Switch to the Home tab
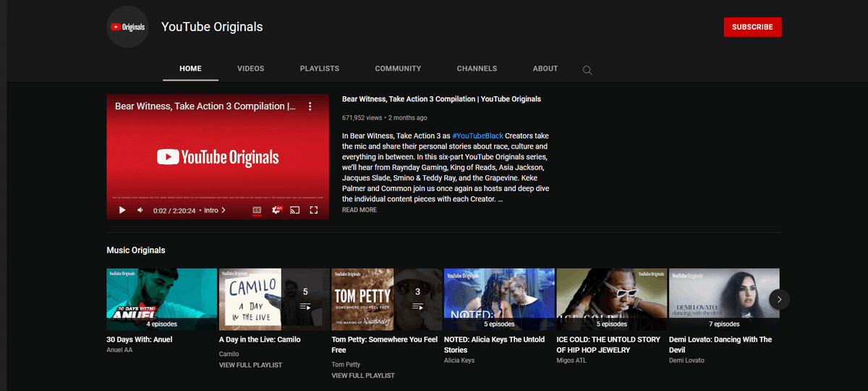This screenshot has width=868, height=391. click(190, 69)
